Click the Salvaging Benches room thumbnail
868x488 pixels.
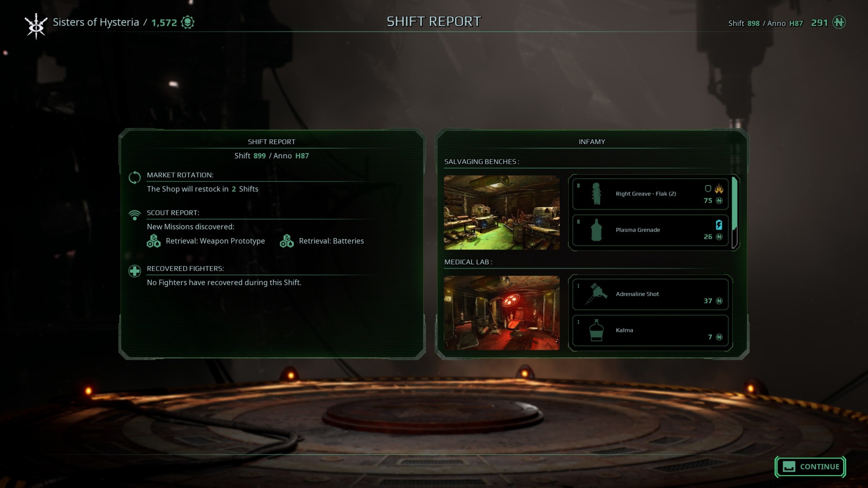tap(501, 212)
